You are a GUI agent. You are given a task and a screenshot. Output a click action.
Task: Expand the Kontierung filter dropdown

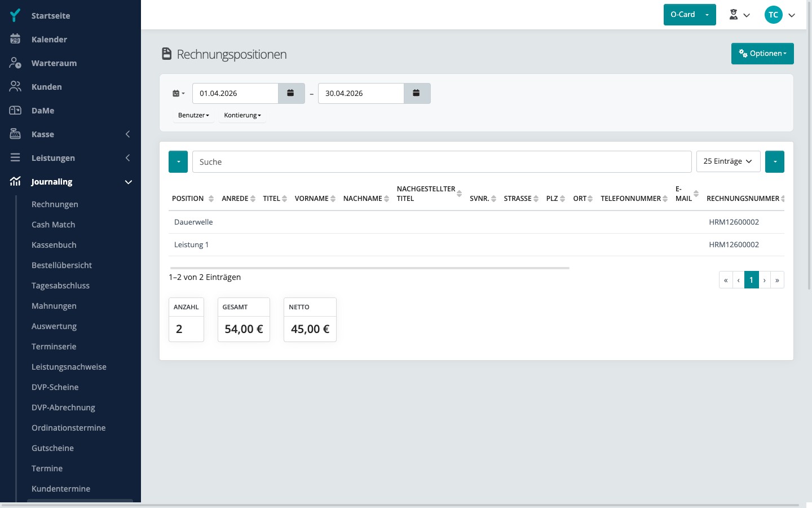242,115
